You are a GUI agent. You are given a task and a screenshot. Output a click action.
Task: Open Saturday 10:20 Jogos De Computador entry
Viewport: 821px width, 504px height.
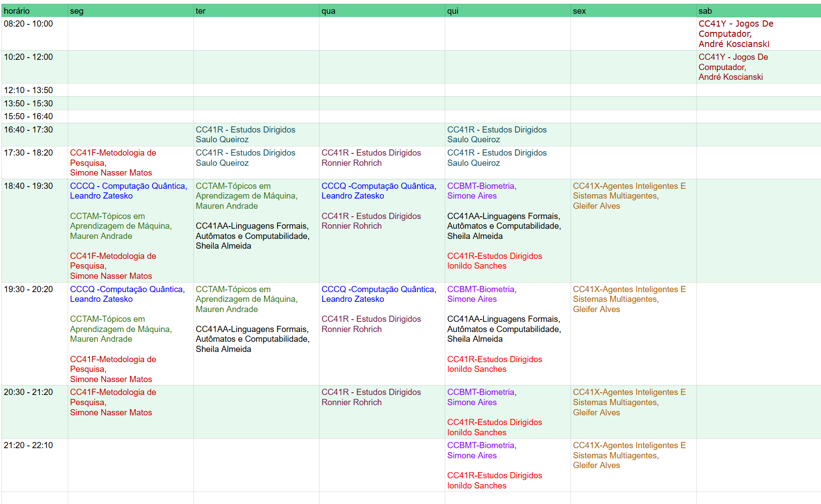tap(733, 67)
